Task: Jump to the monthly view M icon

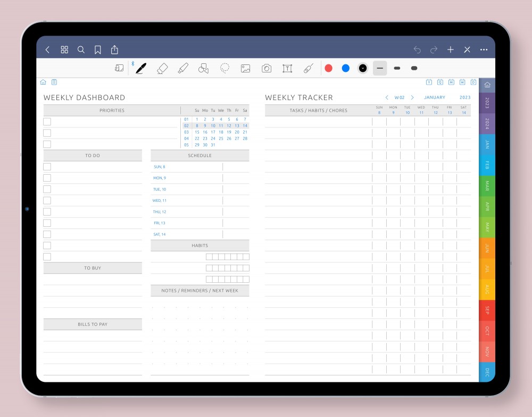Action: [x=451, y=82]
